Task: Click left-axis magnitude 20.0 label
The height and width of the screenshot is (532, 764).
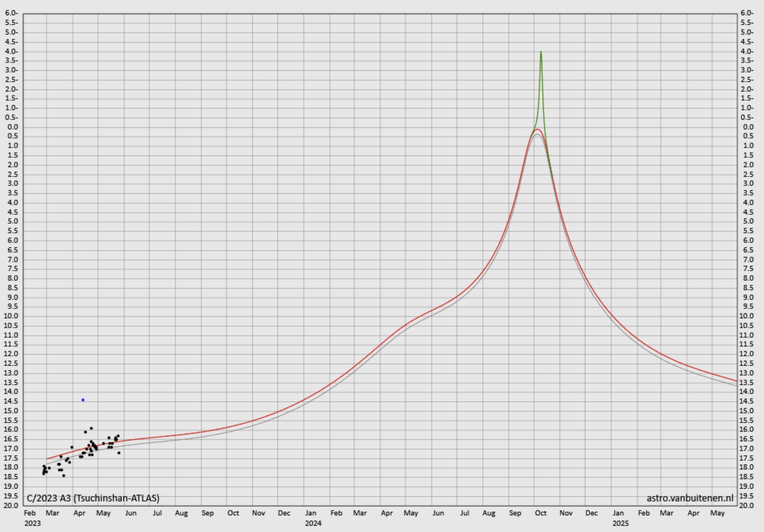Action: point(11,505)
